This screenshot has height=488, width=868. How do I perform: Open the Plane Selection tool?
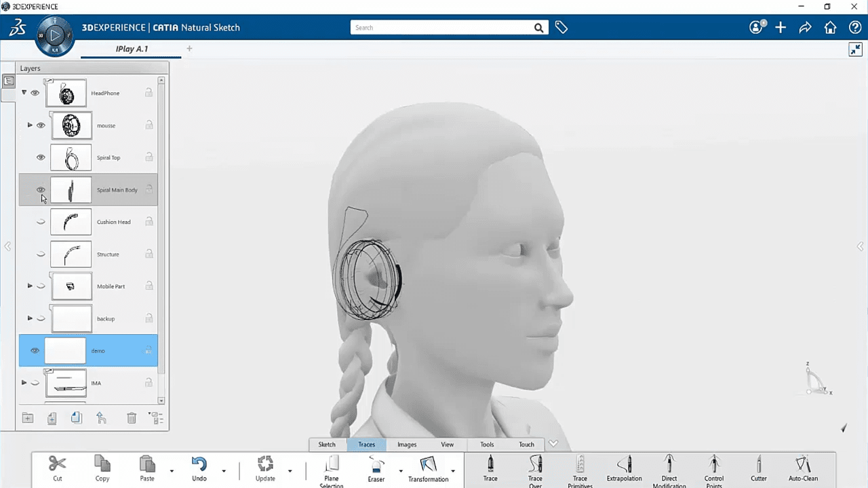coord(332,465)
